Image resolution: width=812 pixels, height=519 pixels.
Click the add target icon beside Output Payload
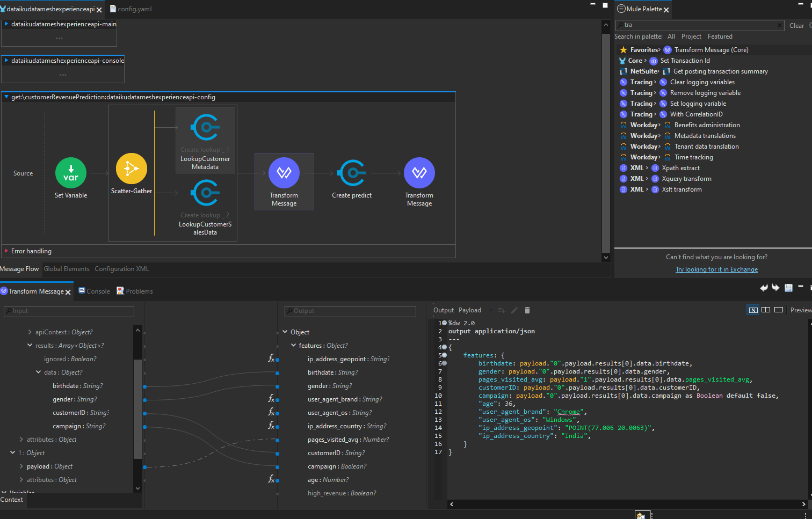tap(502, 310)
